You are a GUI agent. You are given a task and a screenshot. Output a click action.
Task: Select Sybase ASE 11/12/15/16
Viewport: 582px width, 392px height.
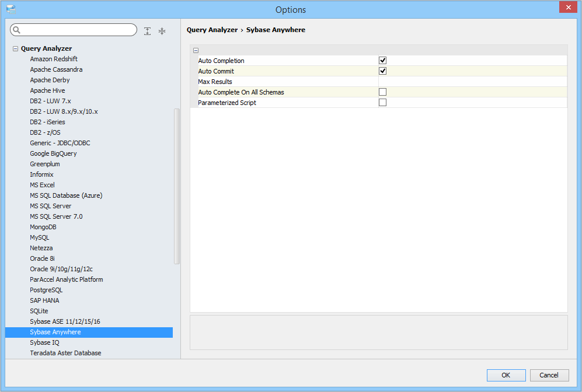[x=65, y=321]
